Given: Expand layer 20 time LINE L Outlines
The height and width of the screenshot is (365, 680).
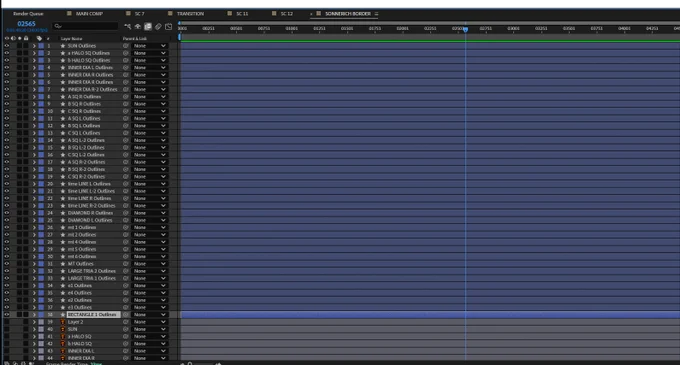Looking at the screenshot, I should click(x=34, y=184).
